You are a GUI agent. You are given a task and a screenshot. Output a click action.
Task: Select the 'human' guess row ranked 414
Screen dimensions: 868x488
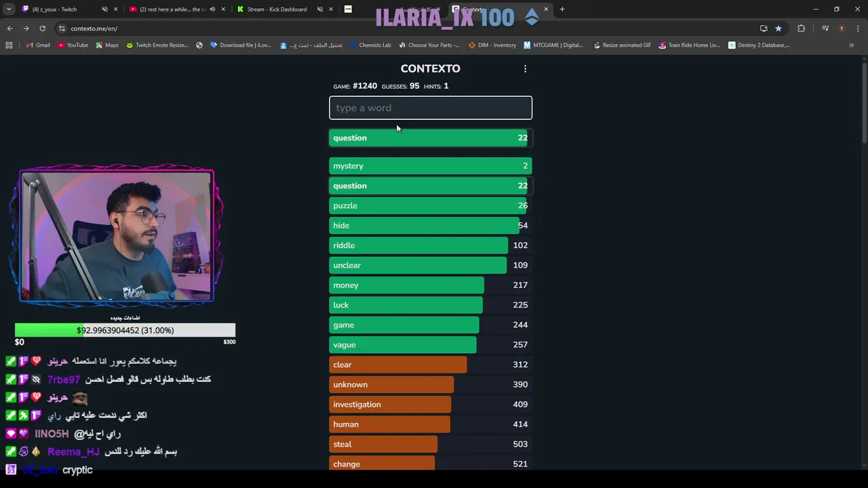[431, 424]
